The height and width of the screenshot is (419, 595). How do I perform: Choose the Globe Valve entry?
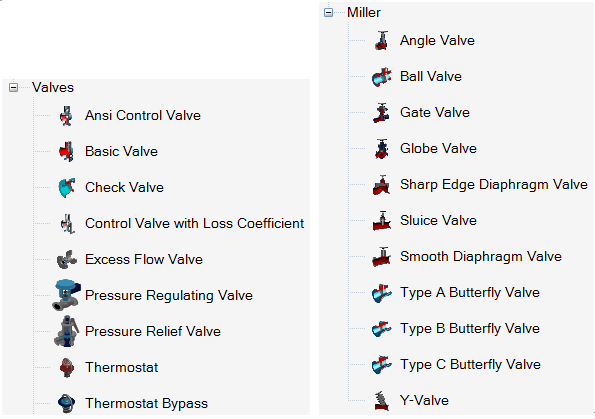tap(438, 149)
